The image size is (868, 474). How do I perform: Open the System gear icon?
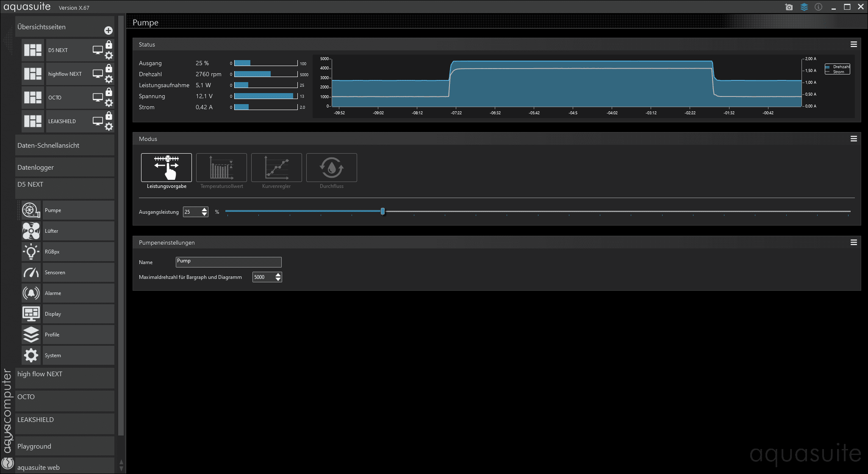pyautogui.click(x=31, y=355)
